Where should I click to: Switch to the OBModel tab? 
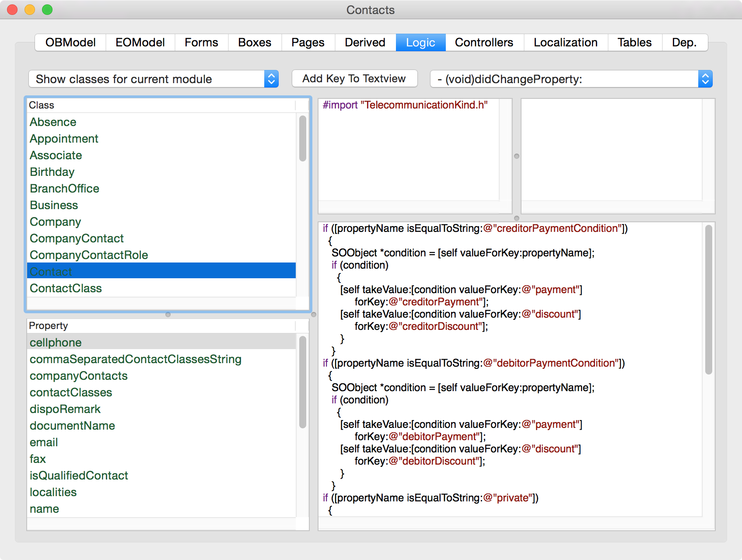pos(70,42)
